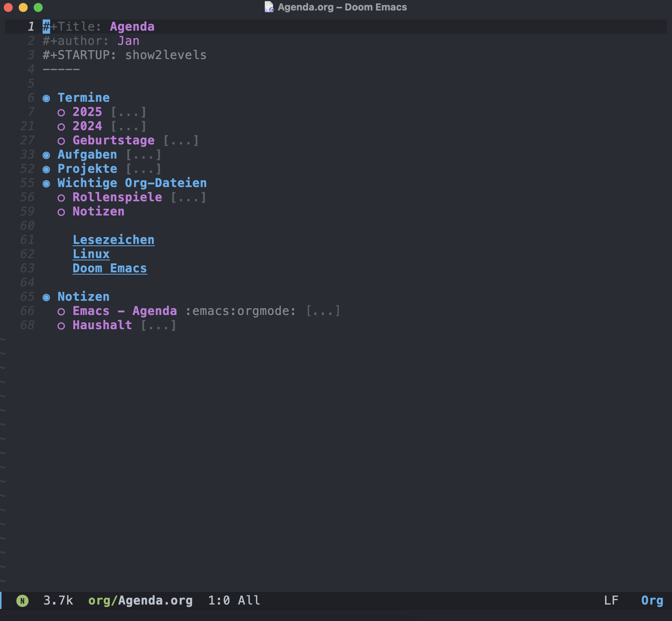The width and height of the screenshot is (672, 621).
Task: Open the Doom Emacs link
Action: tap(110, 268)
